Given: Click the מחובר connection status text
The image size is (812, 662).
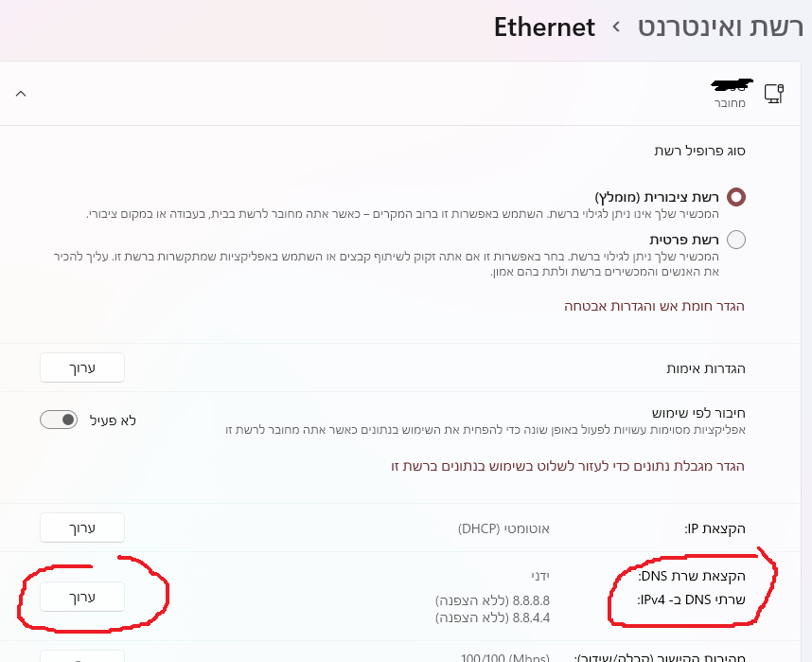Looking at the screenshot, I should (730, 102).
